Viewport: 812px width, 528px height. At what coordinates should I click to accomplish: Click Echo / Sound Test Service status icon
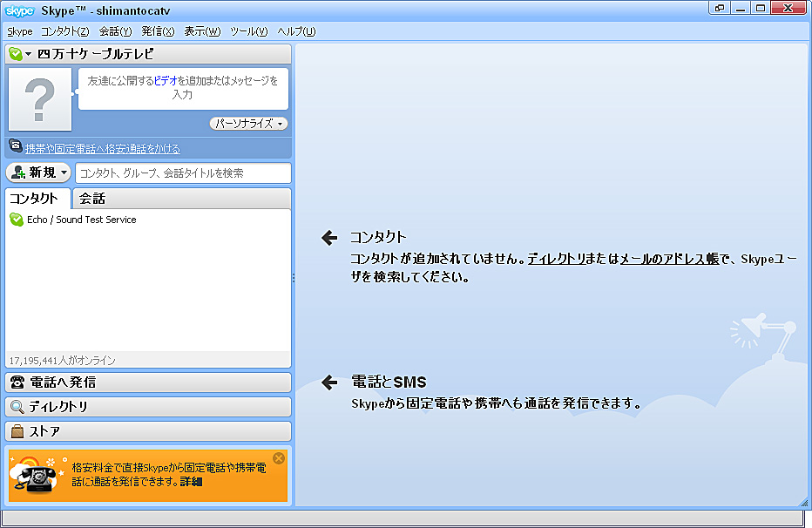tap(17, 220)
